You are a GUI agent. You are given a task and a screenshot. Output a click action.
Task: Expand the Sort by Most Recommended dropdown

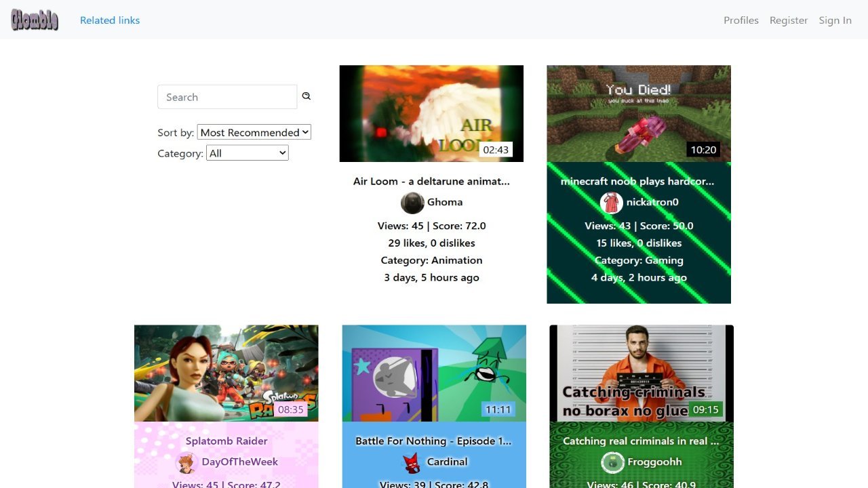click(254, 132)
